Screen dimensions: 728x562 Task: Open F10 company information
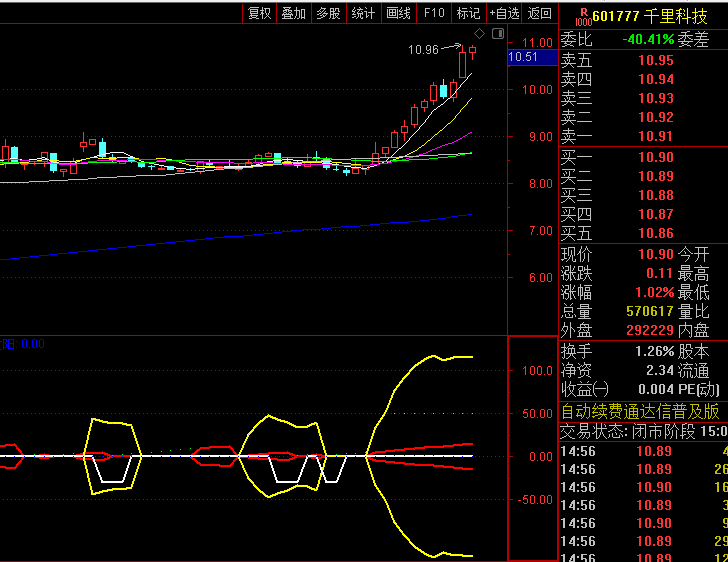[433, 13]
